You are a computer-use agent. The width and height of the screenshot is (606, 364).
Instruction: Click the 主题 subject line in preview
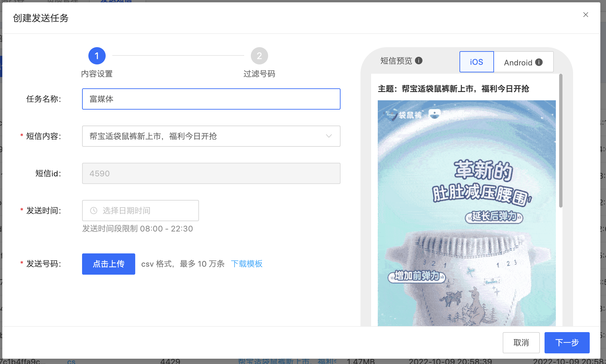(x=454, y=89)
